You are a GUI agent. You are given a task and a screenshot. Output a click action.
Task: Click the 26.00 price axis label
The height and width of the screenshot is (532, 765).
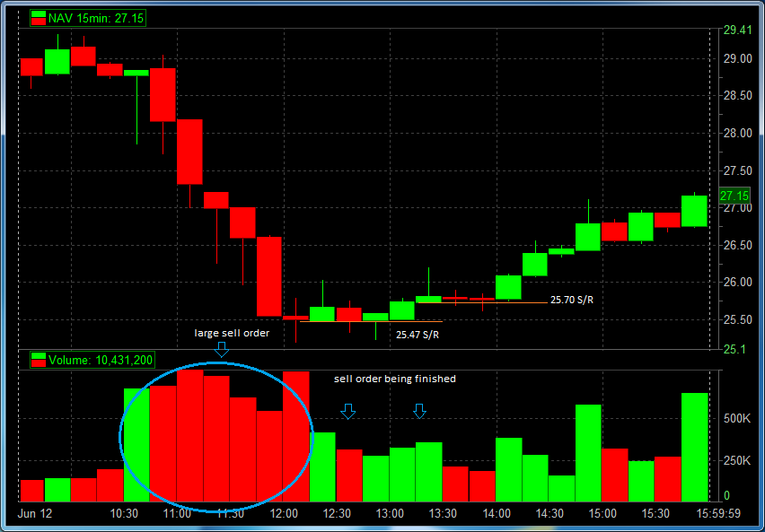click(x=737, y=283)
